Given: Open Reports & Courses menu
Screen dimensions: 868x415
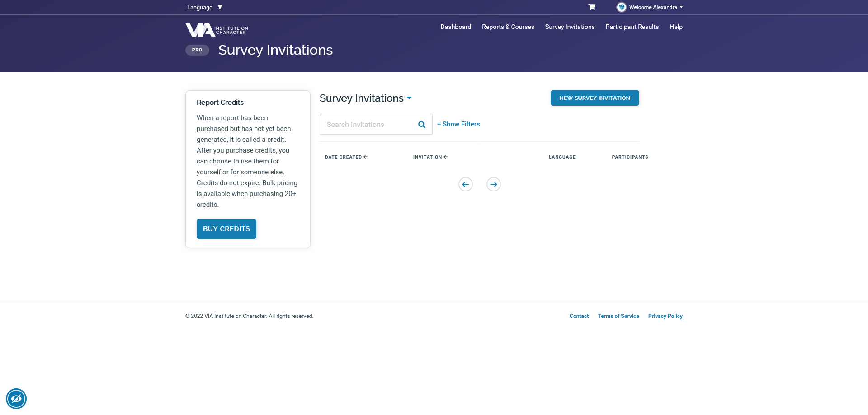Looking at the screenshot, I should 508,27.
